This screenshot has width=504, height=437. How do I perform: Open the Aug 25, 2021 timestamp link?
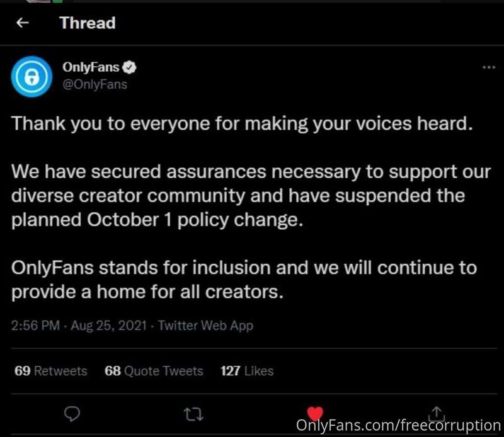[x=108, y=326]
